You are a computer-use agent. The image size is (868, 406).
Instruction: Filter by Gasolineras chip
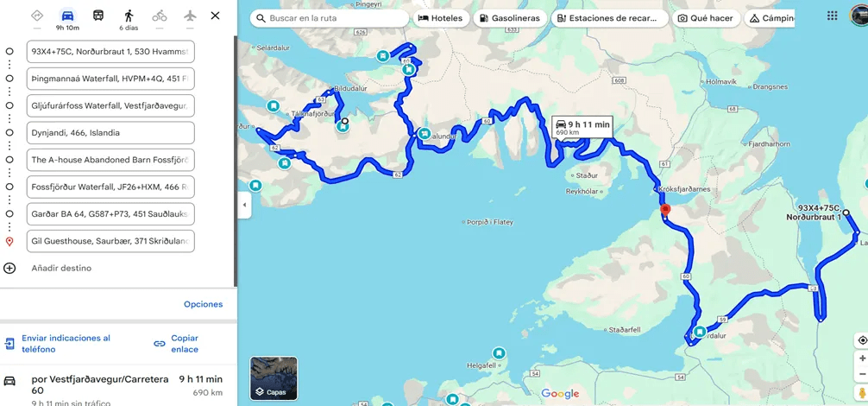pyautogui.click(x=509, y=18)
